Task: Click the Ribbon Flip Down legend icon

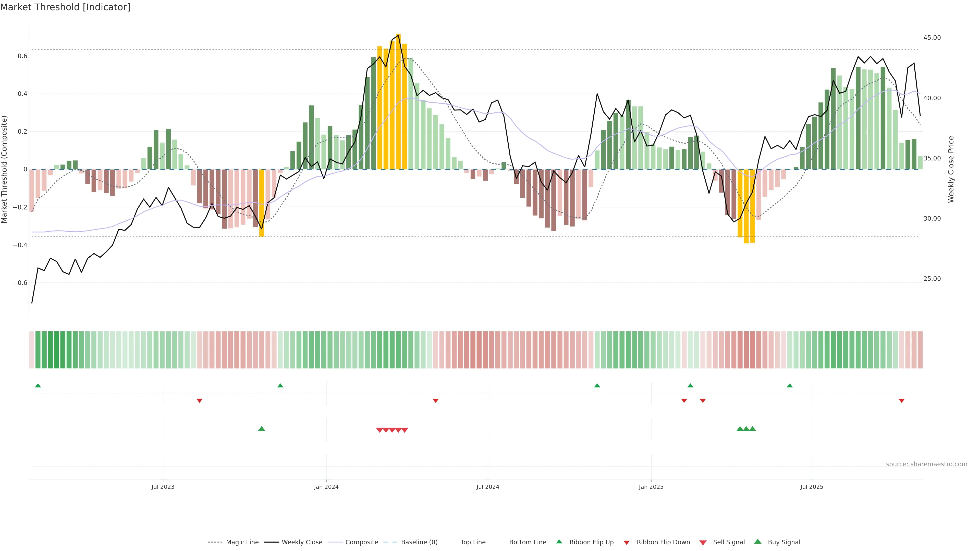Action: [627, 543]
